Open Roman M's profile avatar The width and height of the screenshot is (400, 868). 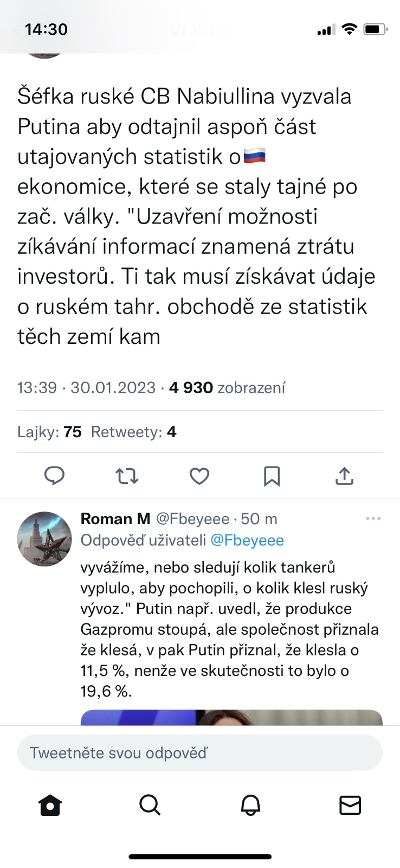point(44,539)
